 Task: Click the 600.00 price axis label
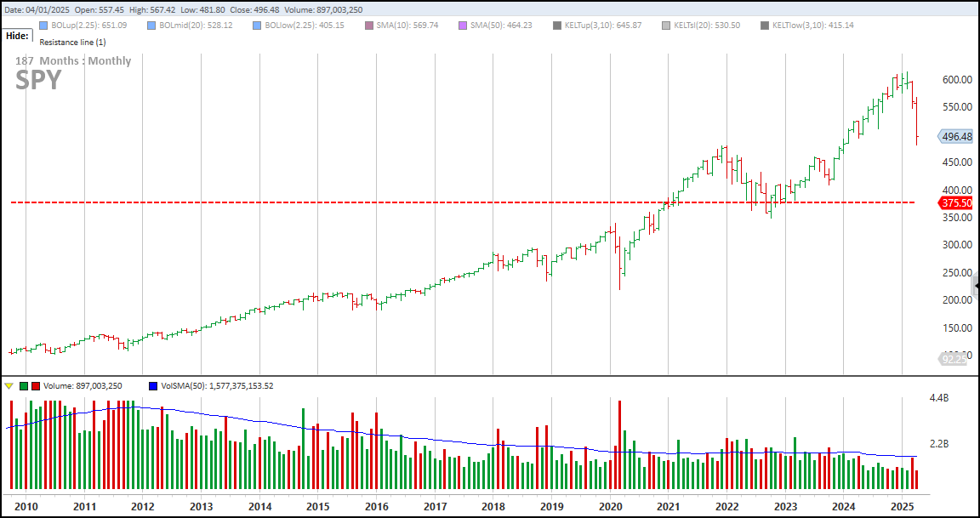click(x=959, y=80)
